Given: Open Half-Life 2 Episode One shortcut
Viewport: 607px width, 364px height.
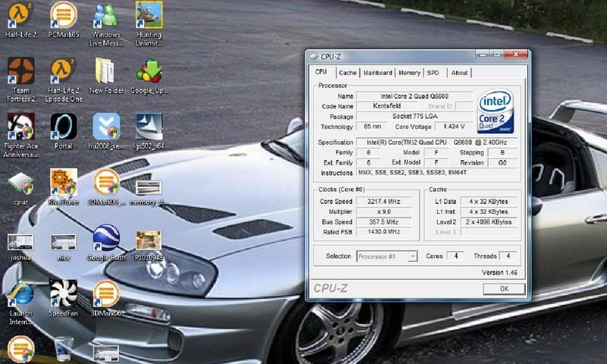Looking at the screenshot, I should pos(64,80).
